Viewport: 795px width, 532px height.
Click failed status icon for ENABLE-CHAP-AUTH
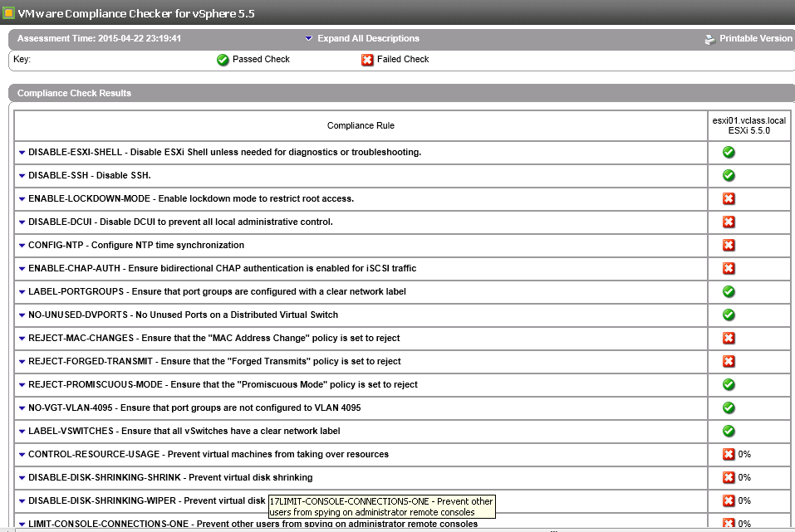[729, 269]
